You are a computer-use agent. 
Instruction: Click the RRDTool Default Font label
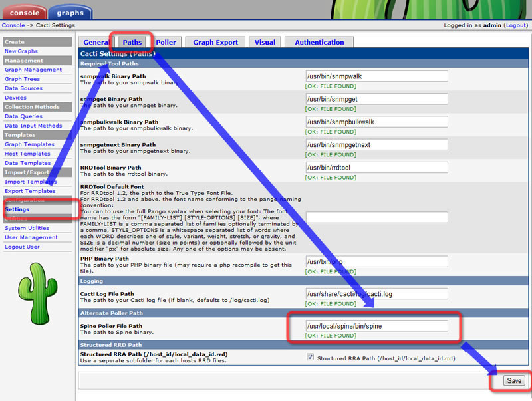pyautogui.click(x=112, y=187)
